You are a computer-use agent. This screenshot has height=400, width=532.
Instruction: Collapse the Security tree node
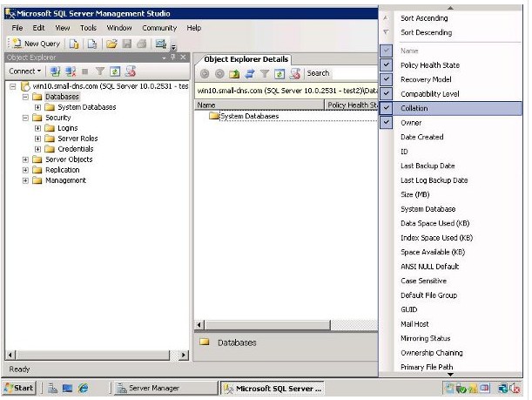point(25,119)
